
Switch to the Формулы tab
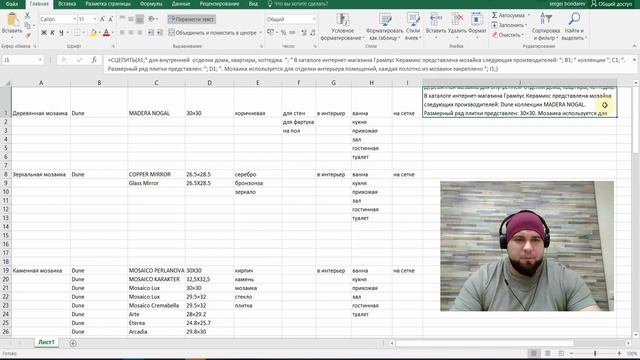151,4
